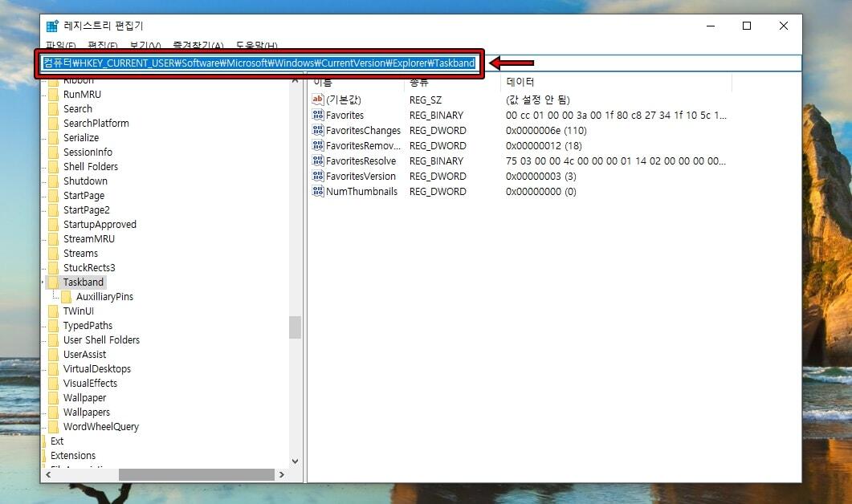Select the TypedPaths key

[88, 325]
